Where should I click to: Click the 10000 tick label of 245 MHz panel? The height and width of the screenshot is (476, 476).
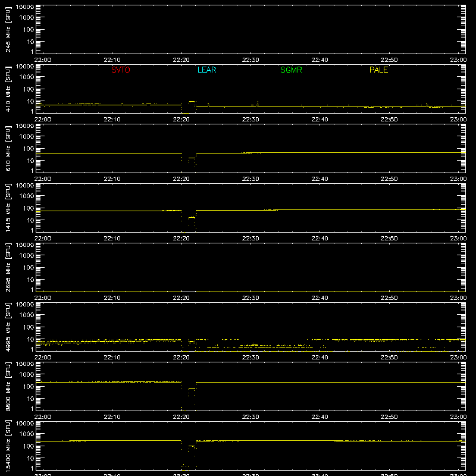pos(25,7)
